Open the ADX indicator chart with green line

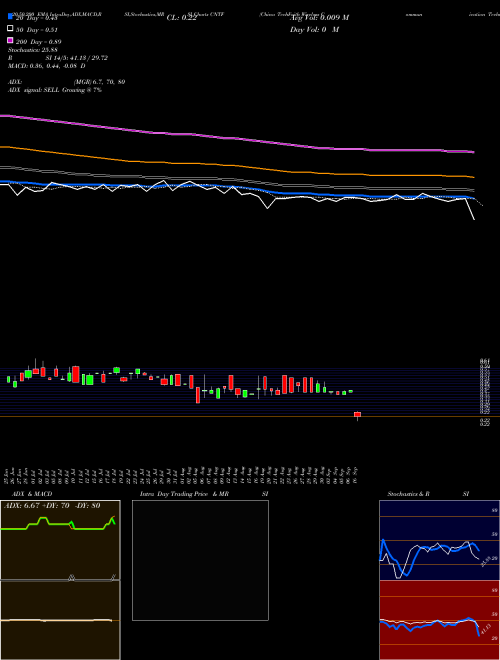coord(60,540)
